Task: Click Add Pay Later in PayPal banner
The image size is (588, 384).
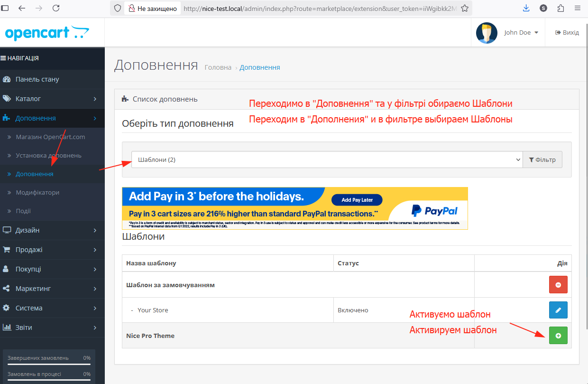Action: click(357, 200)
